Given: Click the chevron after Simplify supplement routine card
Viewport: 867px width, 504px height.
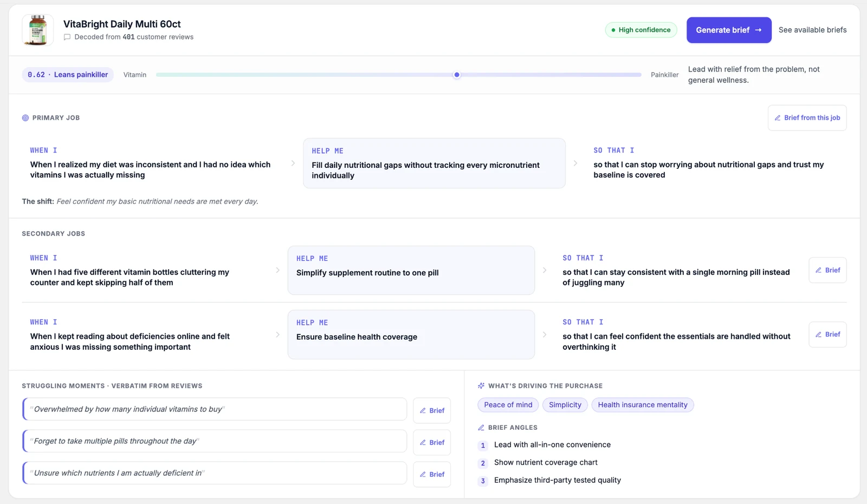Looking at the screenshot, I should pos(545,270).
